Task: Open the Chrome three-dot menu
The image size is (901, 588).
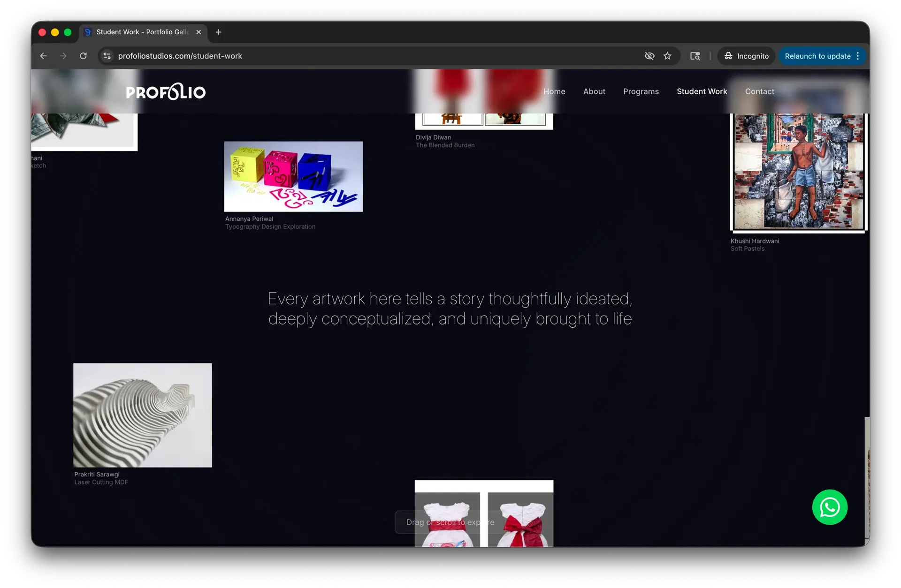Action: coord(858,56)
